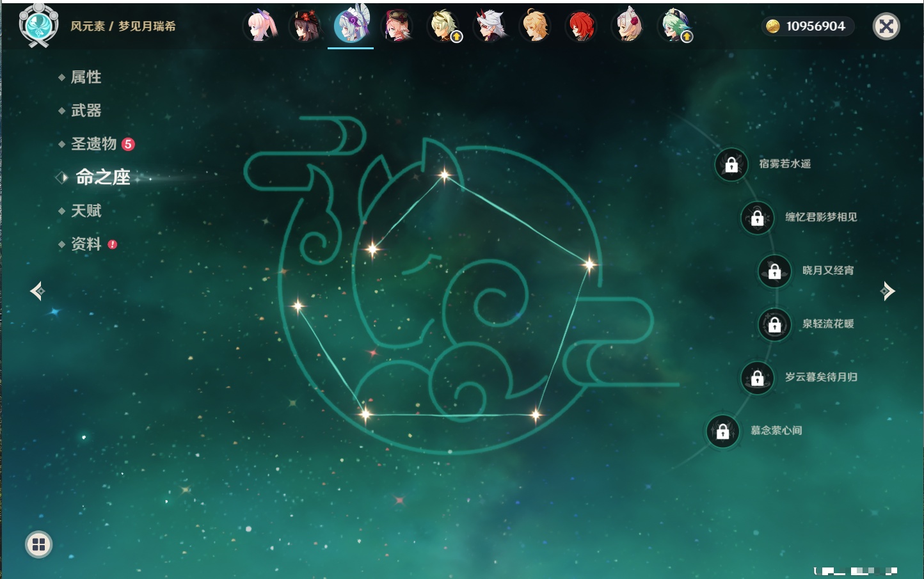Click the locked constellation 宿雾若水遥

(731, 164)
